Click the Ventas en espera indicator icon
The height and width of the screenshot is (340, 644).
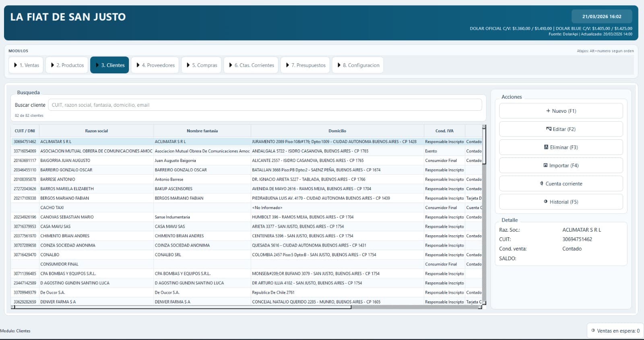[x=593, y=330]
